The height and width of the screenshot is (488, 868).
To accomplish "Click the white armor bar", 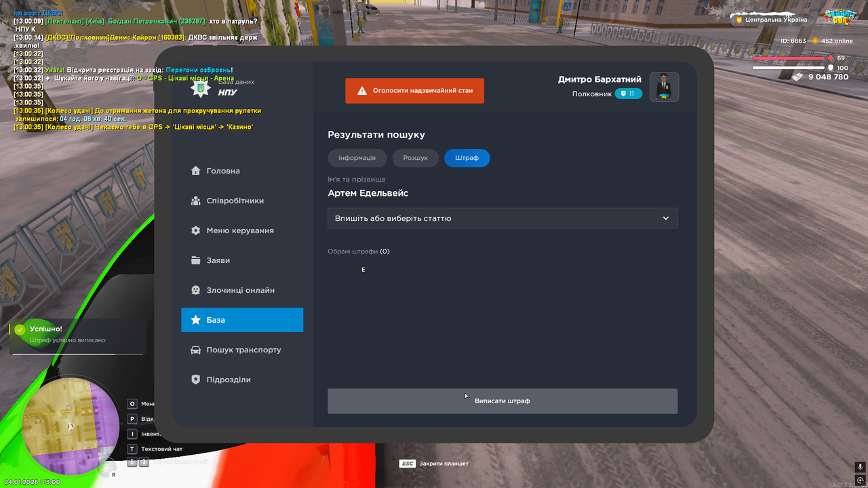I will 789,68.
